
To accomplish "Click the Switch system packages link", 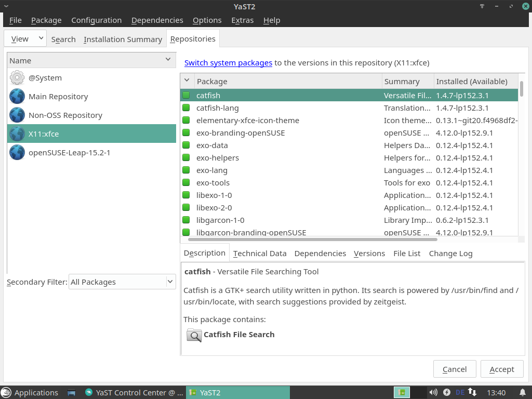I will pos(228,63).
